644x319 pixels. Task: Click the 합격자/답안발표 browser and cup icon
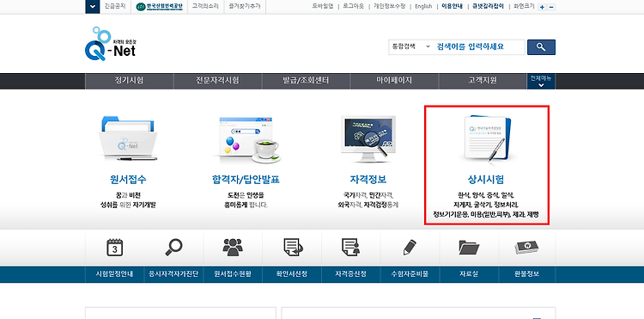(248, 139)
